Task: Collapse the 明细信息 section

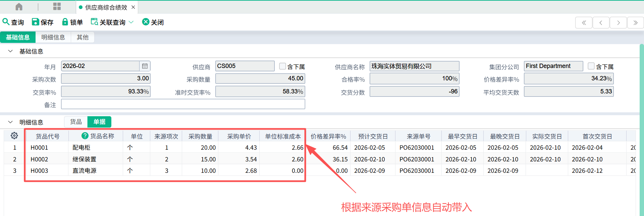Action: (x=10, y=122)
